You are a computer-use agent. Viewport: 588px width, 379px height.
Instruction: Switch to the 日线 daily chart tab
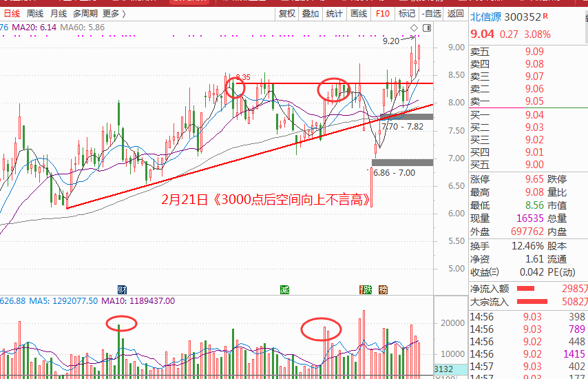click(x=12, y=14)
